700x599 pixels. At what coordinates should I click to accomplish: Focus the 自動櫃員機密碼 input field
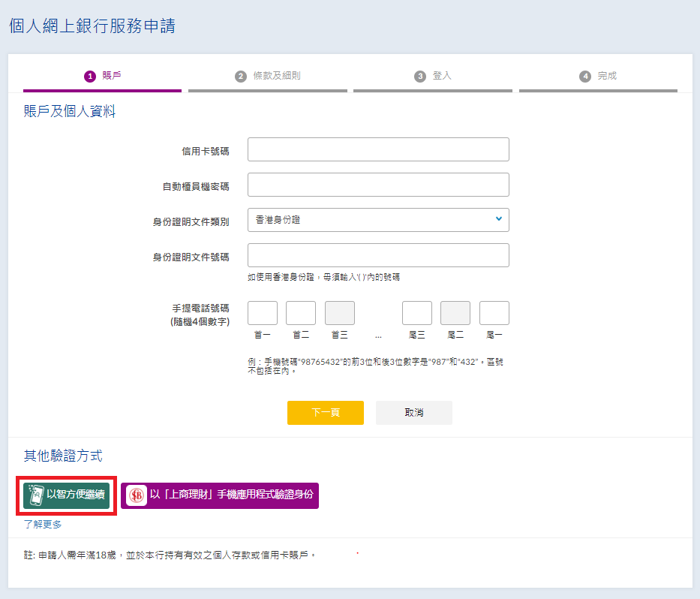(x=378, y=185)
